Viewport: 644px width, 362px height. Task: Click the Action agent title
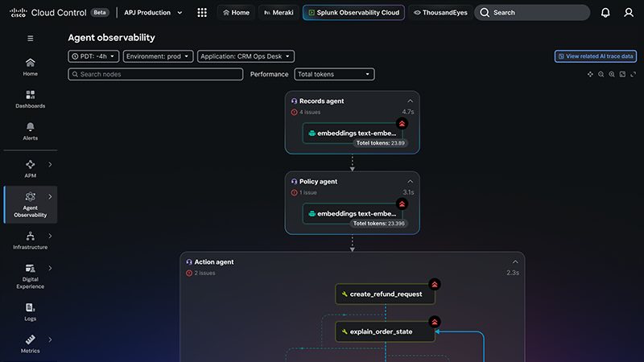pyautogui.click(x=214, y=262)
